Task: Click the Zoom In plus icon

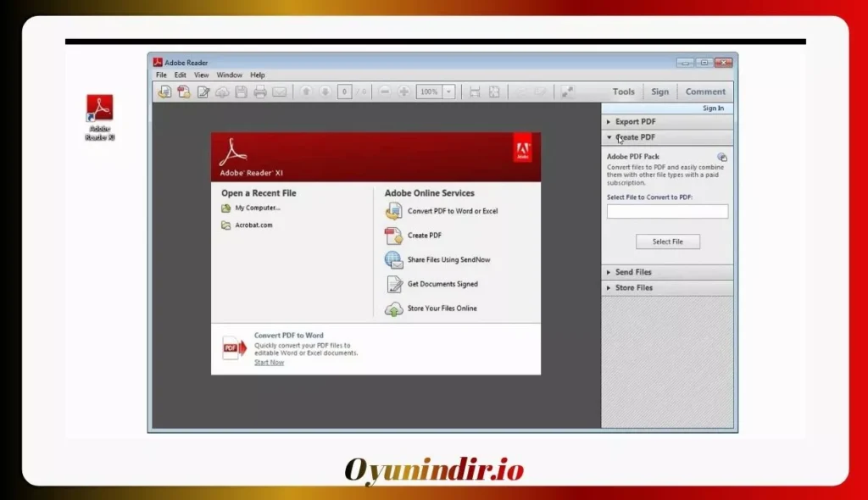Action: [404, 92]
